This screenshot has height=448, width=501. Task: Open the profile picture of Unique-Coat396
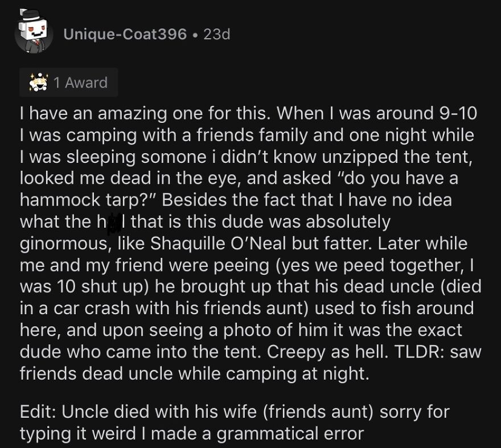(x=32, y=31)
